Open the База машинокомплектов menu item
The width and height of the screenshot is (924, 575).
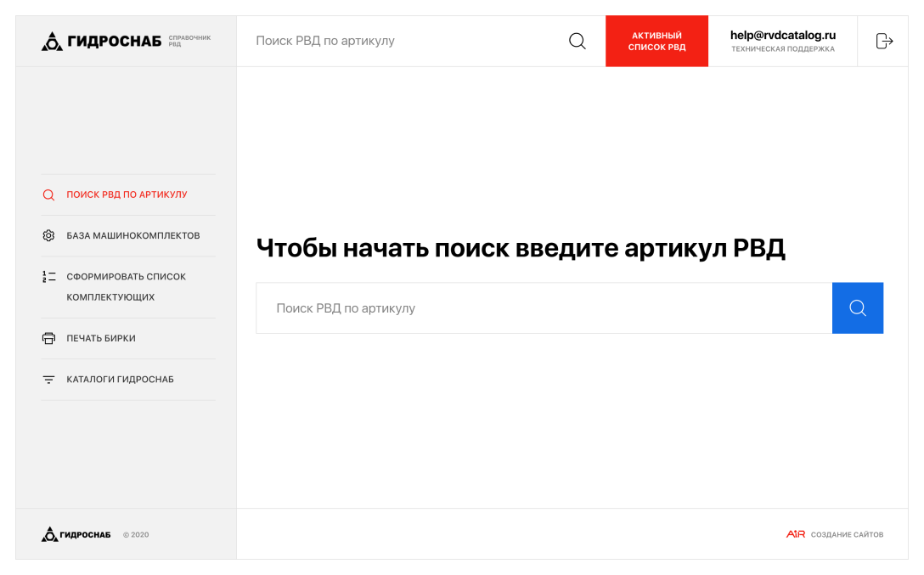click(133, 235)
